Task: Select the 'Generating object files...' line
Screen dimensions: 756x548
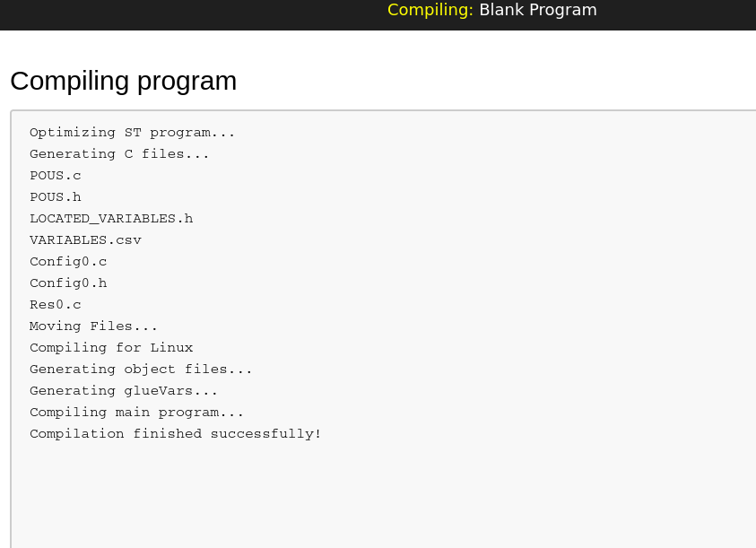Action: [141, 369]
